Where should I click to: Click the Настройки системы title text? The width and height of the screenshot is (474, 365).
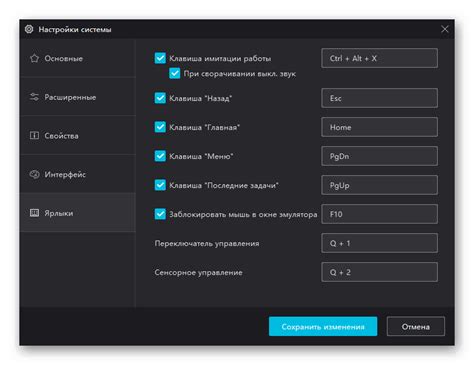point(75,29)
